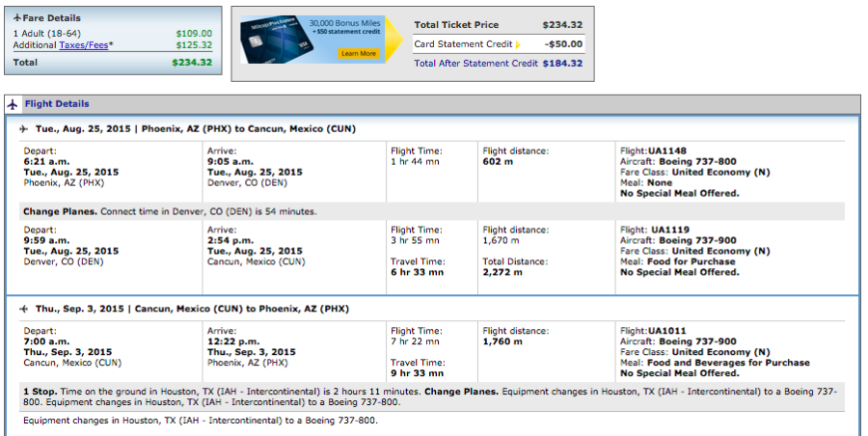The height and width of the screenshot is (436, 868).
Task: Open the Taxes/Fees link
Action: [x=85, y=45]
